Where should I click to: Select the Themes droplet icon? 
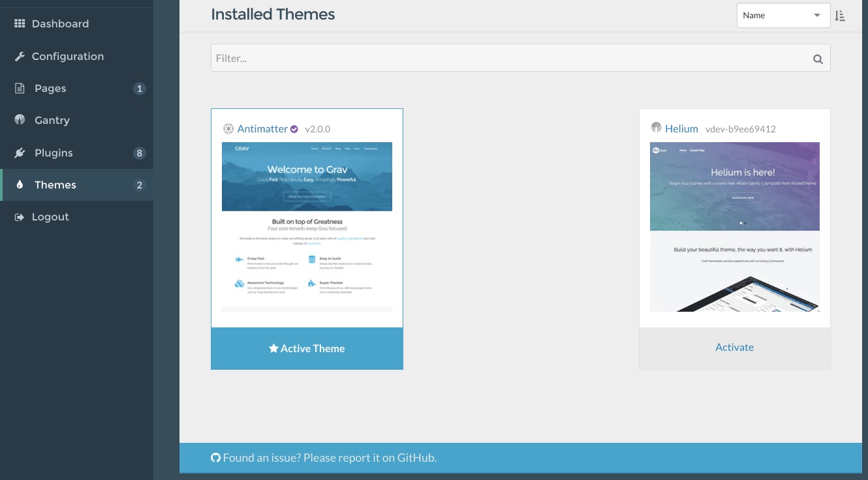tap(20, 185)
